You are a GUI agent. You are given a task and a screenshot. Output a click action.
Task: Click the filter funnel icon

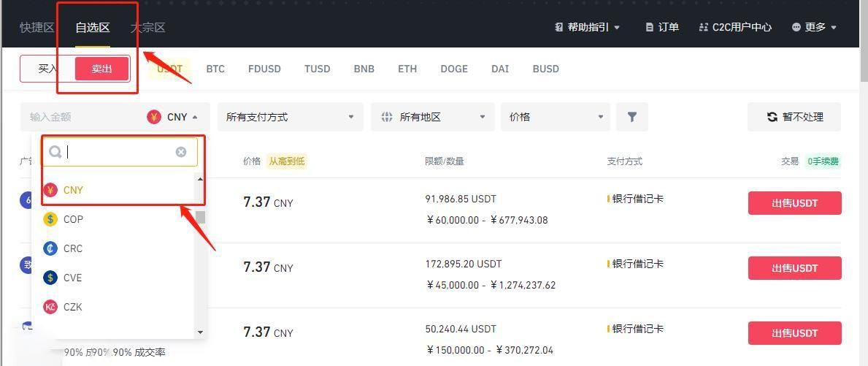pos(631,117)
